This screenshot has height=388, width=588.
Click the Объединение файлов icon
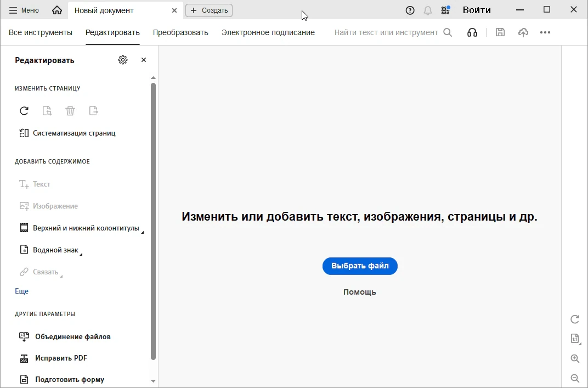pyautogui.click(x=24, y=336)
